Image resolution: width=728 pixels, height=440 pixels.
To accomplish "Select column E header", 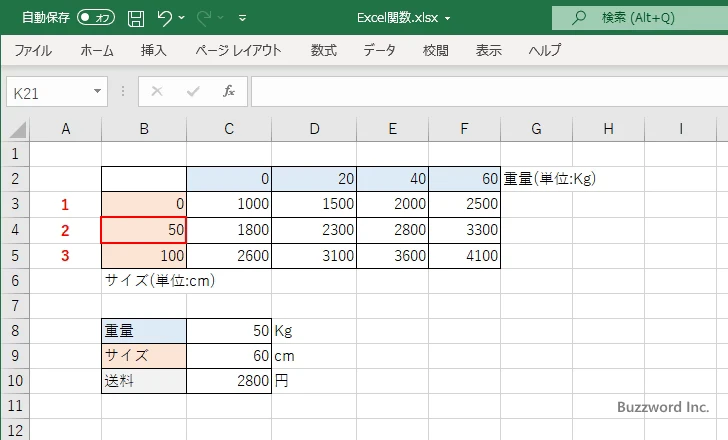I will 393,129.
